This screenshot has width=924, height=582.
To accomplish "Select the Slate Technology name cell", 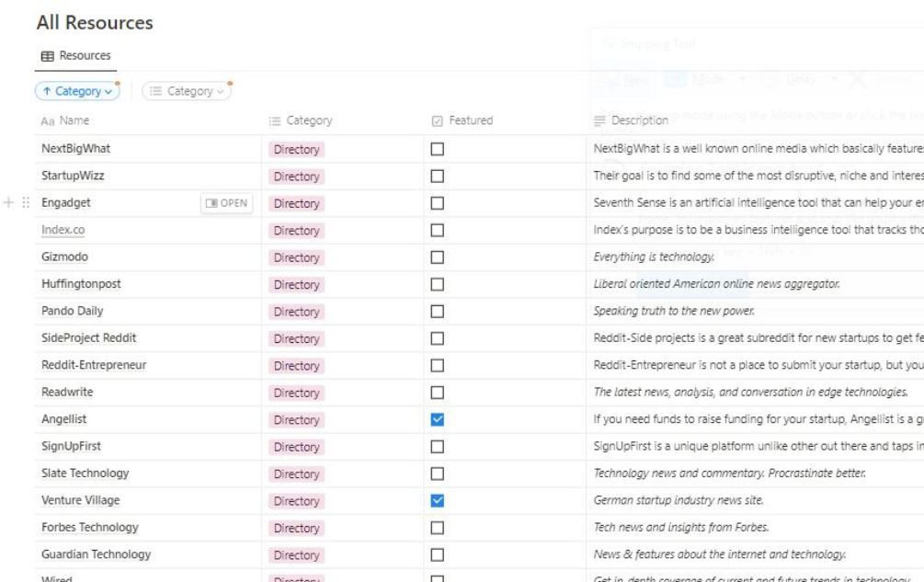I will tap(148, 474).
